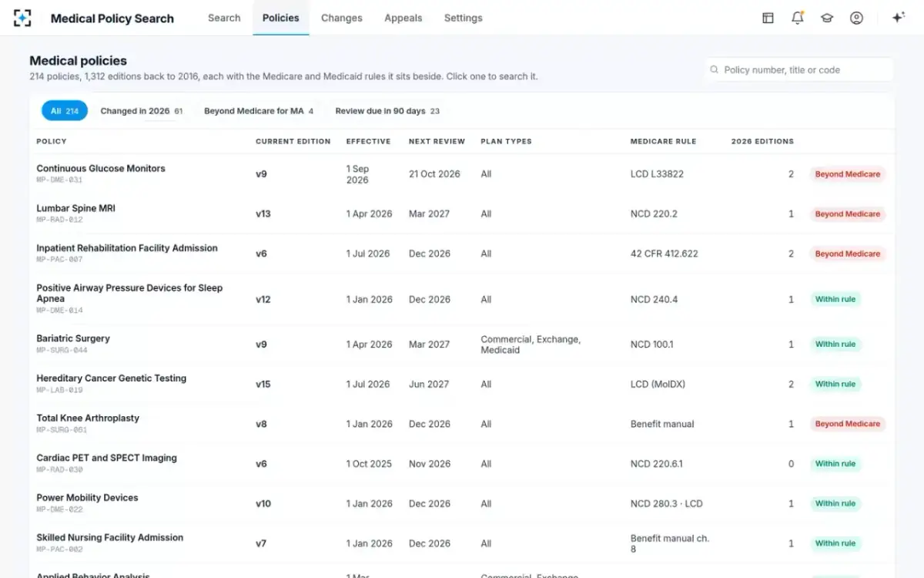Image resolution: width=924 pixels, height=578 pixels.
Task: Click Within rule badge for Skilled Nursing Facility
Action: click(835, 543)
